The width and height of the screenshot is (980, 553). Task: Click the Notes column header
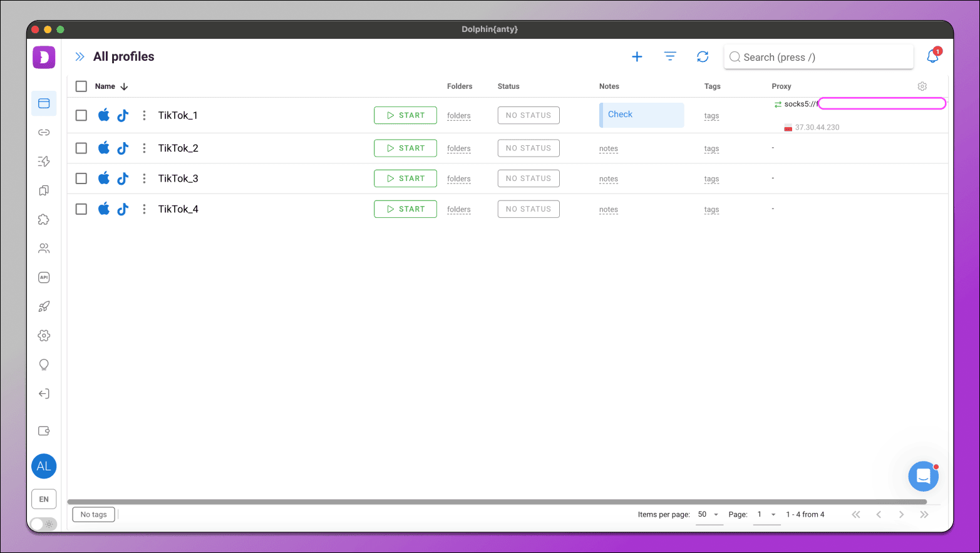[609, 86]
